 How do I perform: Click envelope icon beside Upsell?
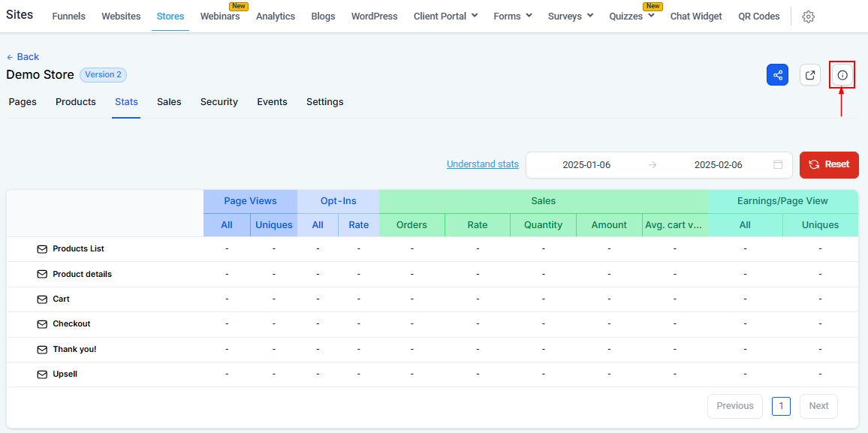(42, 374)
